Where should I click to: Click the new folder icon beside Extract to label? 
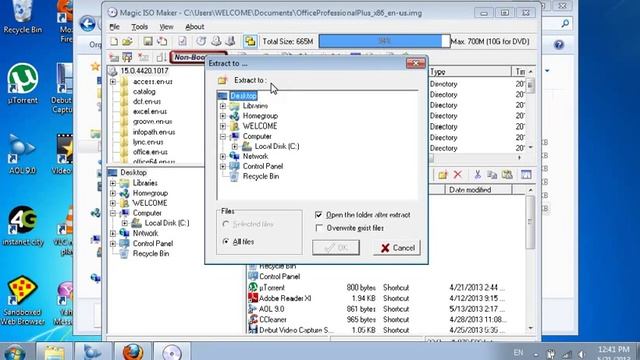(222, 80)
